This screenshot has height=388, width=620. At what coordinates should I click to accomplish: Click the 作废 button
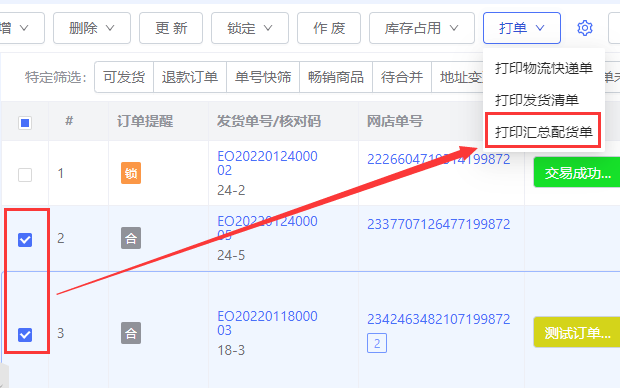[329, 28]
